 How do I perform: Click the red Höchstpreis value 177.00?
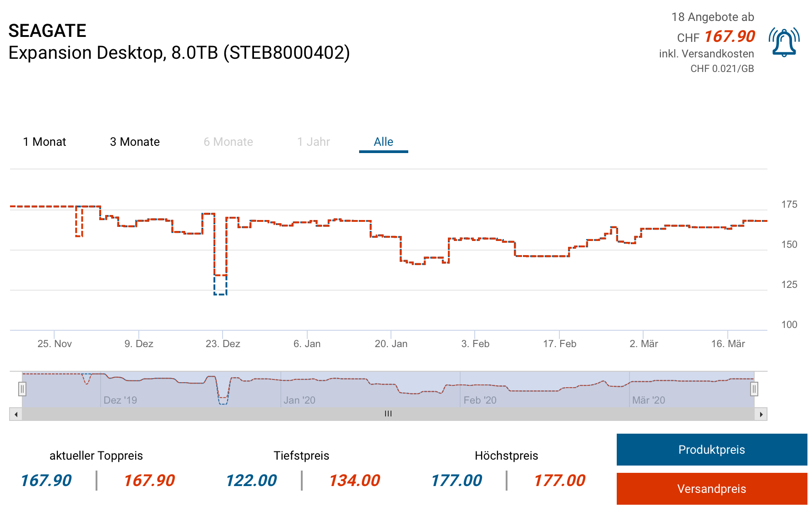tap(560, 480)
